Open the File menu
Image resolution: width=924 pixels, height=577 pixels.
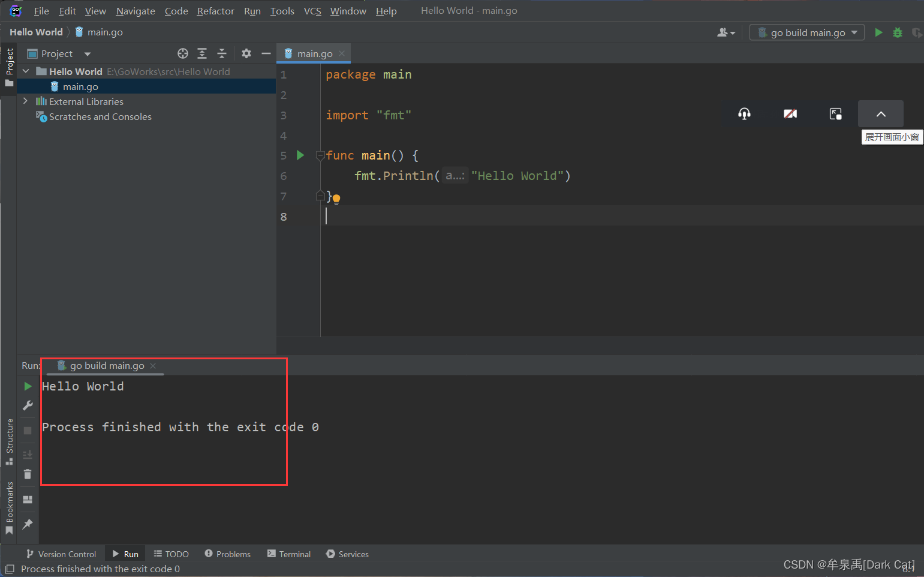(x=41, y=11)
